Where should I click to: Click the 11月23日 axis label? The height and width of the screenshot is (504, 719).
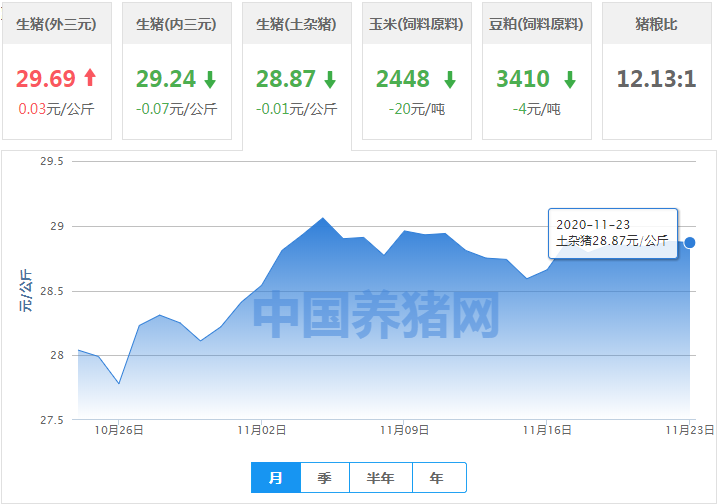pyautogui.click(x=690, y=430)
